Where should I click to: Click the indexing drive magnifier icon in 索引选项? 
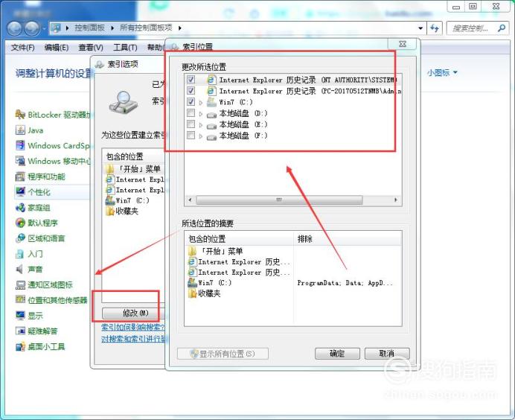coord(123,103)
